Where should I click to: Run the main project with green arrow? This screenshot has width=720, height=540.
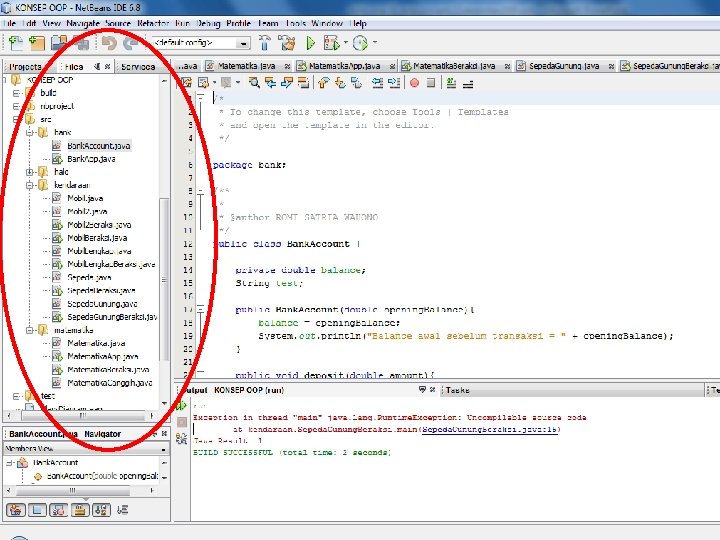[311, 43]
